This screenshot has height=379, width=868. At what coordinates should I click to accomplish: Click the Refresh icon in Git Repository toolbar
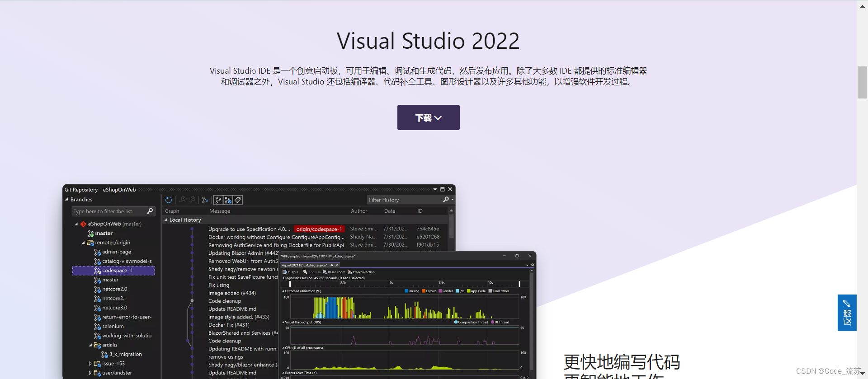[169, 200]
